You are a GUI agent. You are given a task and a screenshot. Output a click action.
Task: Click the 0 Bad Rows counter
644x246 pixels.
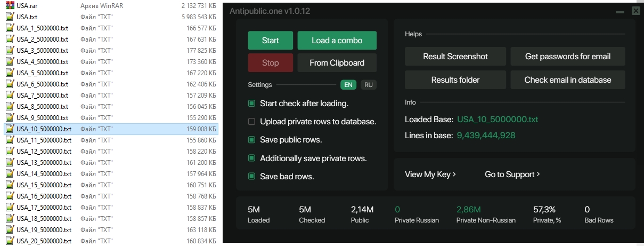587,210
